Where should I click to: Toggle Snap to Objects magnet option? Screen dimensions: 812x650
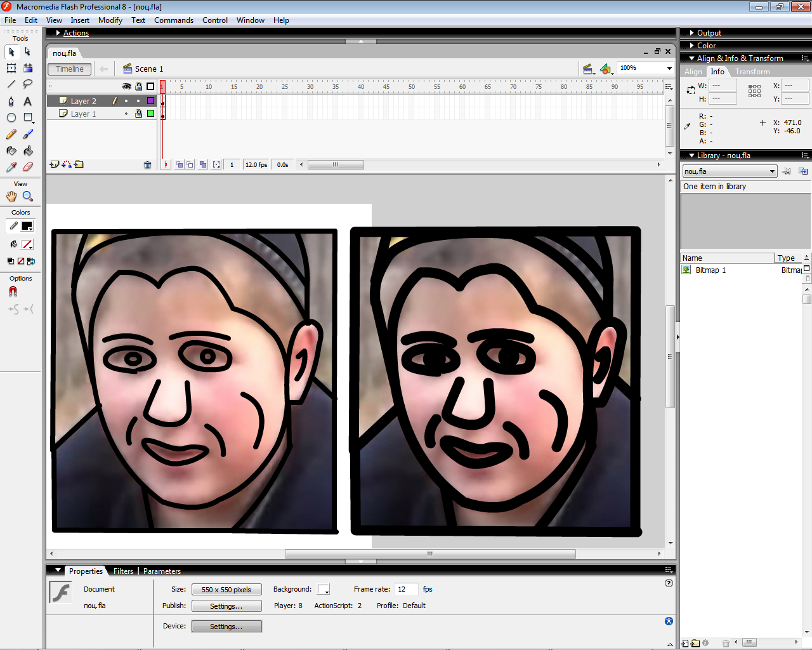13,292
